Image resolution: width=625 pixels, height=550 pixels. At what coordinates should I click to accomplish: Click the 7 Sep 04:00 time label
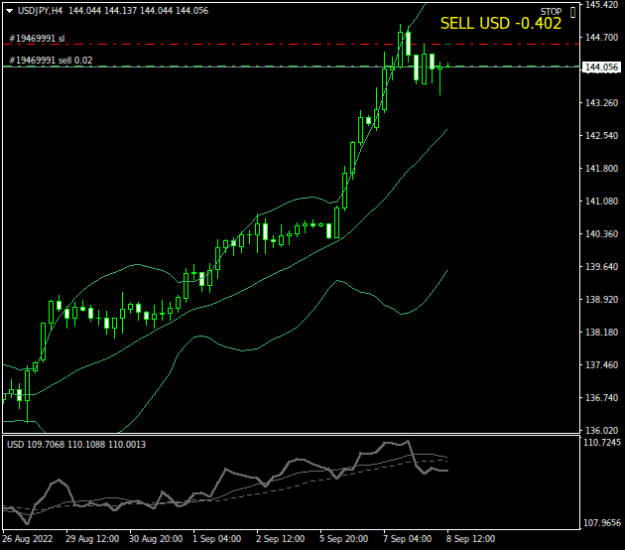[407, 539]
